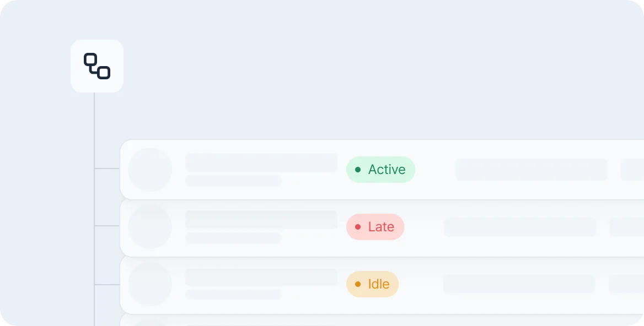Click the title placeholder in the Idle row
Image resolution: width=644 pixels, height=326 pixels.
(x=261, y=277)
